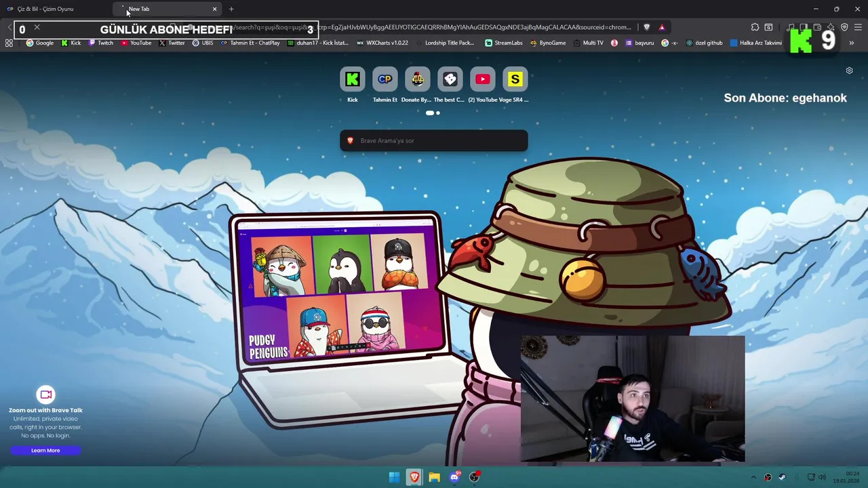
Task: Click Brave Shields lion icon in address bar
Action: coord(646,27)
